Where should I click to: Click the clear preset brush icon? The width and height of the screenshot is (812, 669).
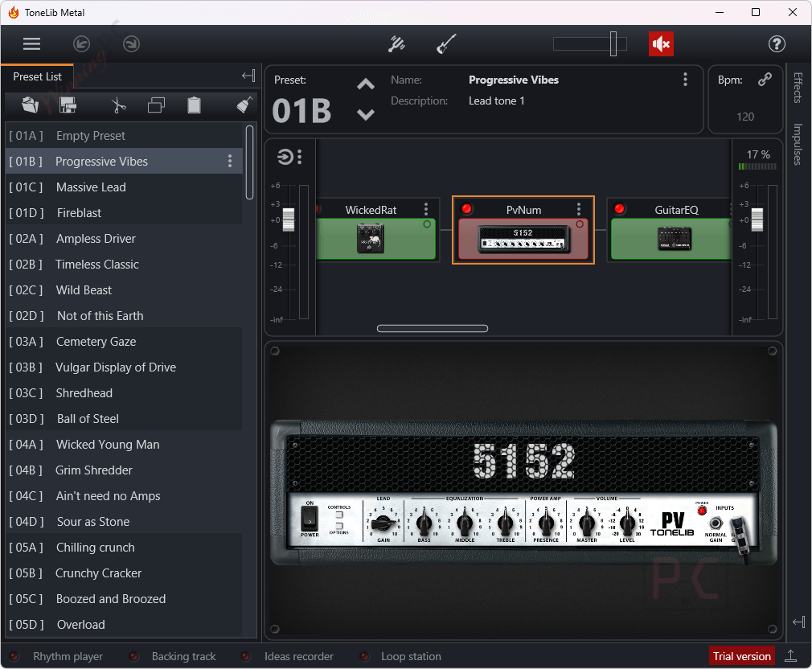click(x=244, y=105)
